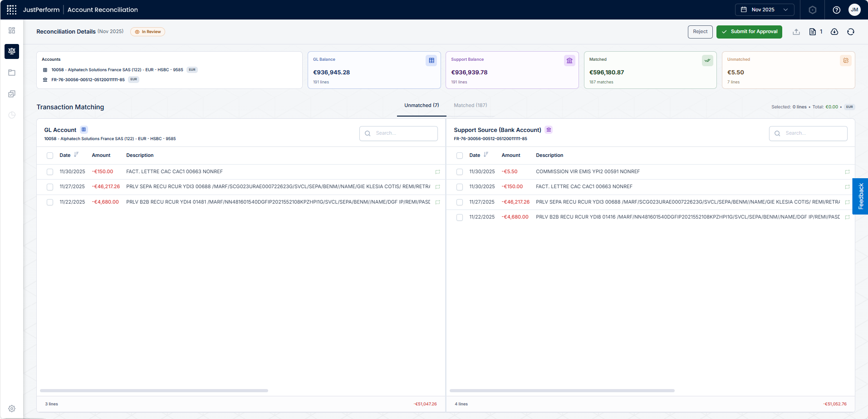The image size is (868, 419).
Task: Open the documents icon showing 1
Action: [816, 32]
